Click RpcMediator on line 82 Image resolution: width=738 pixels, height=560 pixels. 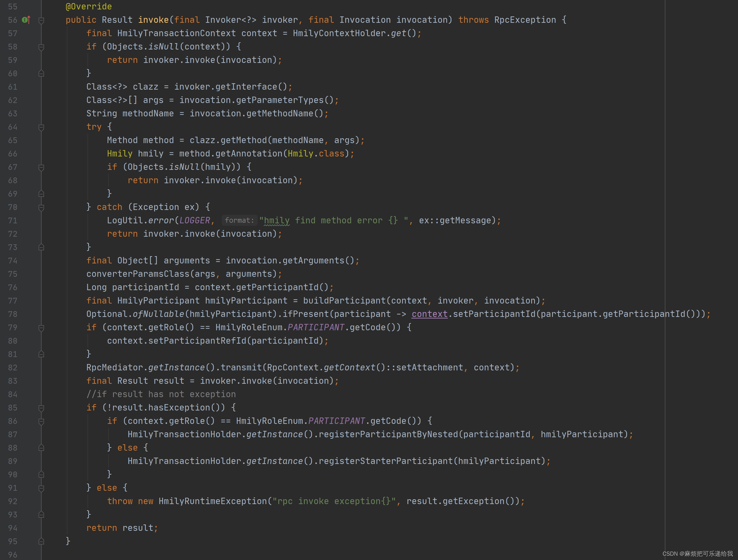click(x=115, y=367)
